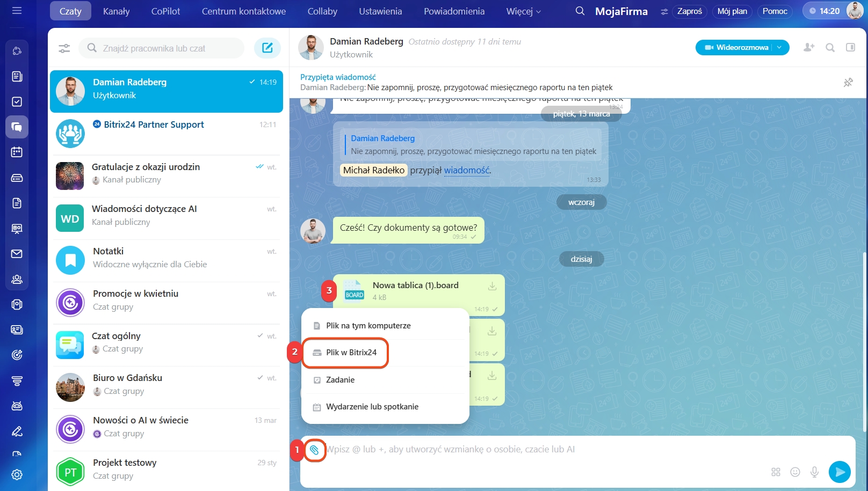Viewport: 868px width, 491px height.
Task: Click the Zaproś button
Action: (x=690, y=11)
